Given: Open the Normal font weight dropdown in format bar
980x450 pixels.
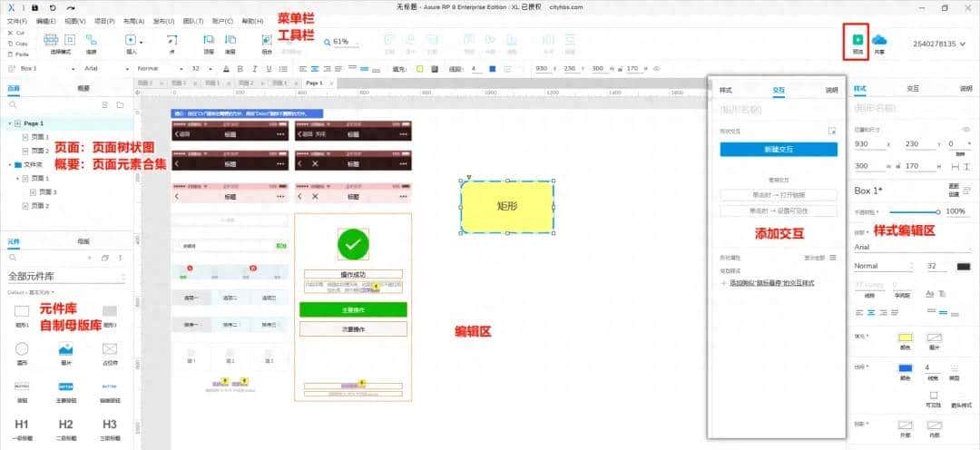Looking at the screenshot, I should (x=160, y=68).
